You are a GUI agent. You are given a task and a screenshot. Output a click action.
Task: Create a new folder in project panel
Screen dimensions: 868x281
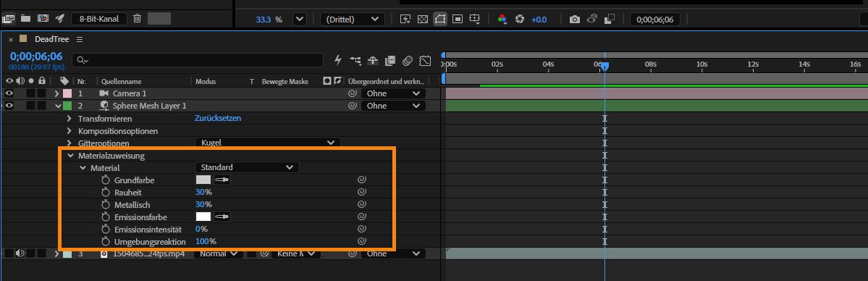pyautogui.click(x=25, y=18)
